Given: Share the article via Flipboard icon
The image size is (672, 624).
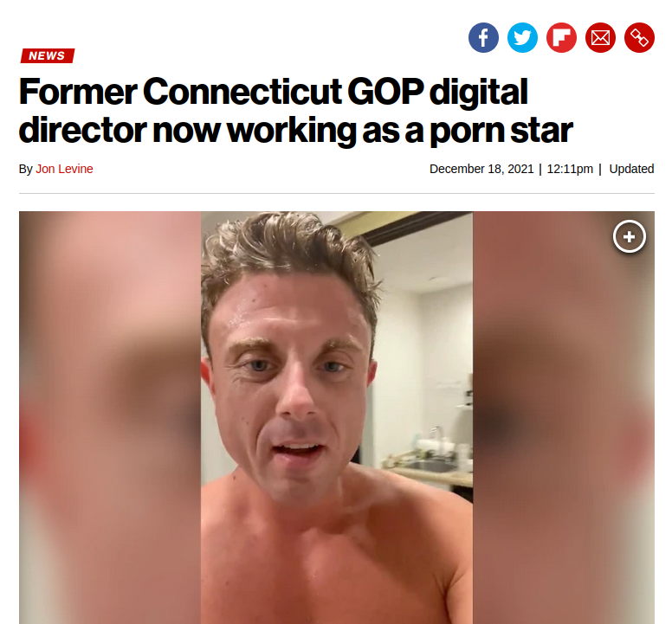Looking at the screenshot, I should tap(561, 38).
